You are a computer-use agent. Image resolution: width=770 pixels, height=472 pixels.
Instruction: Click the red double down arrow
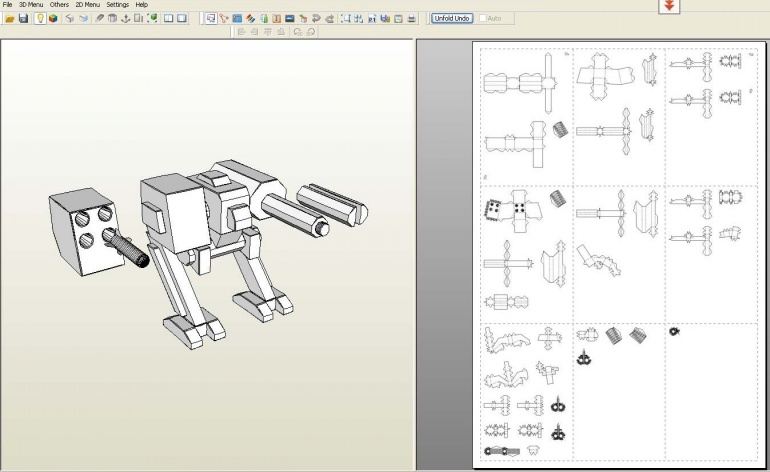click(669, 6)
